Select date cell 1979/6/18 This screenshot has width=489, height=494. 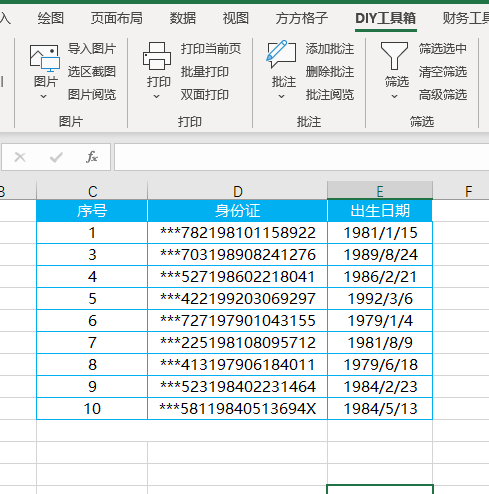[380, 365]
